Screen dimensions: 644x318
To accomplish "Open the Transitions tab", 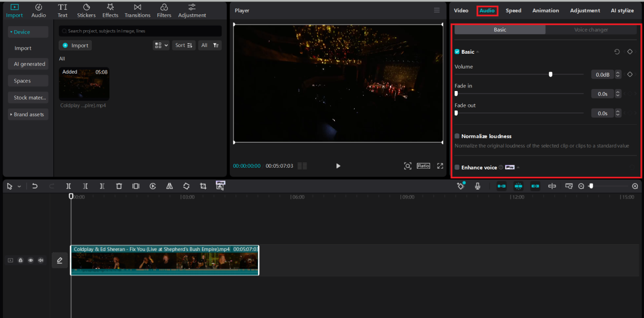I will pyautogui.click(x=137, y=10).
